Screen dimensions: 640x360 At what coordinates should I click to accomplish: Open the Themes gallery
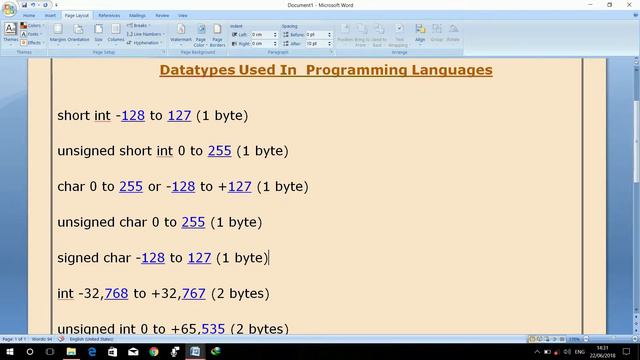click(10, 33)
